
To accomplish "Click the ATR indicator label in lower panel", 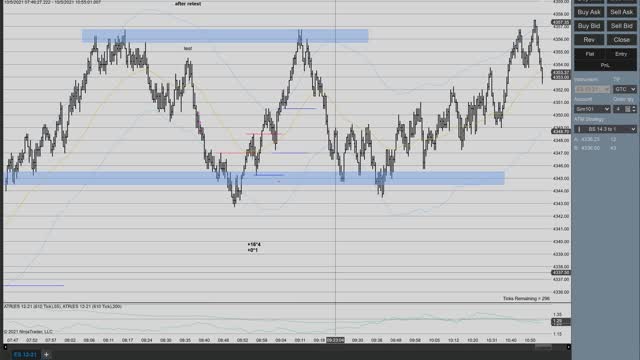I will [x=63, y=306].
